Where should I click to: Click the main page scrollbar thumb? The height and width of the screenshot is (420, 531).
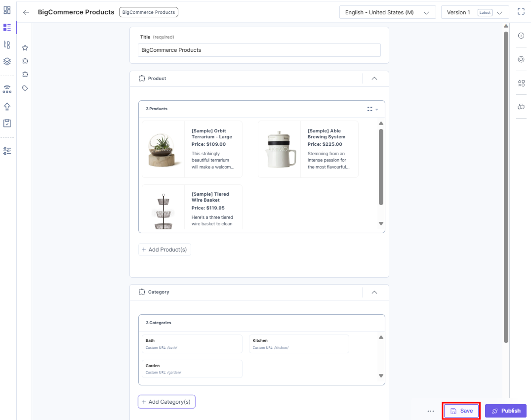click(506, 187)
